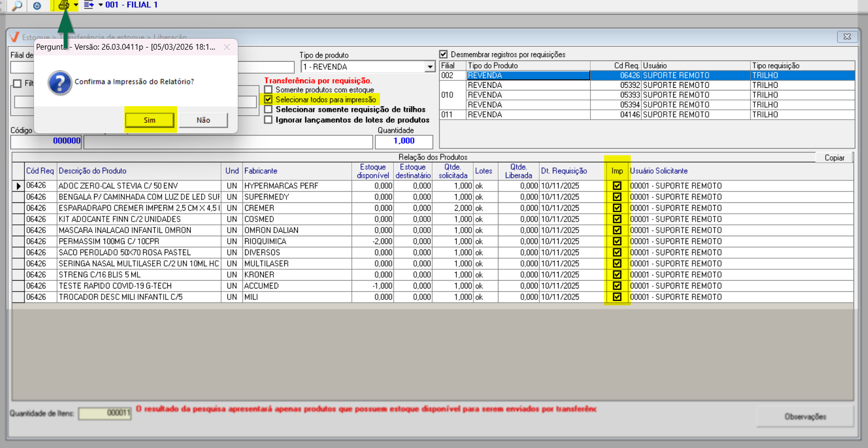Toggle Desmembrar registros por requisições checkbox
The width and height of the screenshot is (868, 448).
pyautogui.click(x=444, y=54)
